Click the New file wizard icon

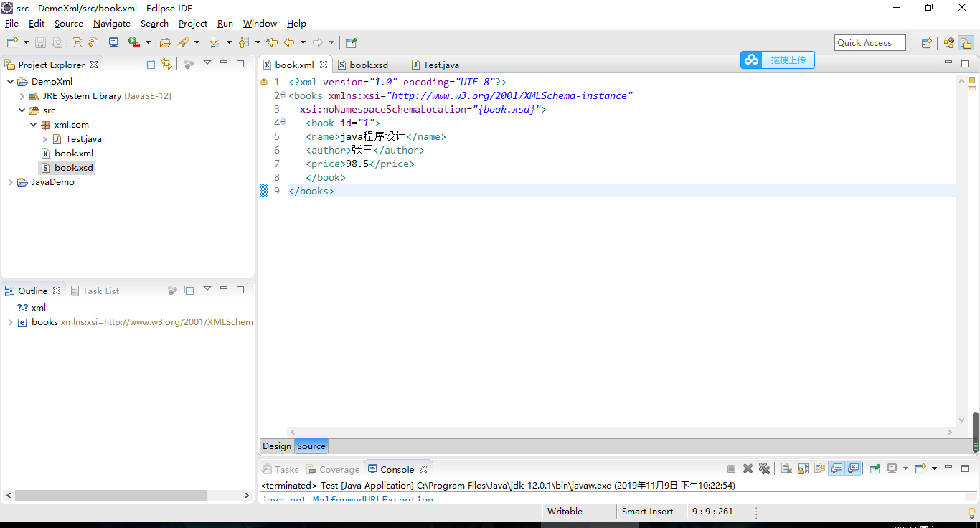pyautogui.click(x=12, y=42)
